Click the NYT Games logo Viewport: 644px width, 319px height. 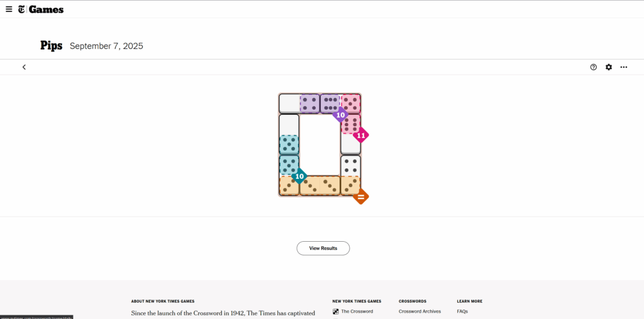(40, 9)
